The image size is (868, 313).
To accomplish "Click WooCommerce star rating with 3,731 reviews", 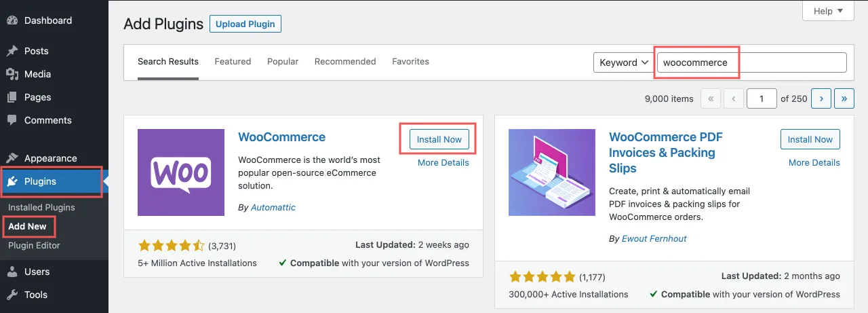I will 171,245.
